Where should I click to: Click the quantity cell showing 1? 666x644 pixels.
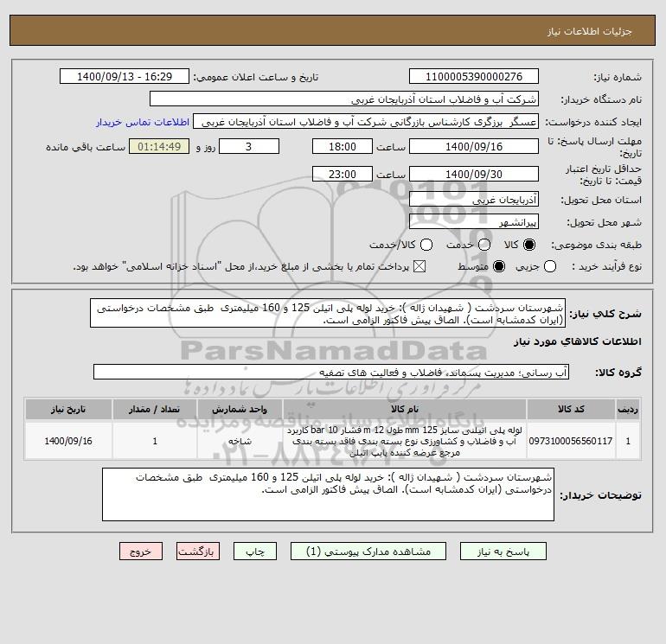[x=155, y=441]
